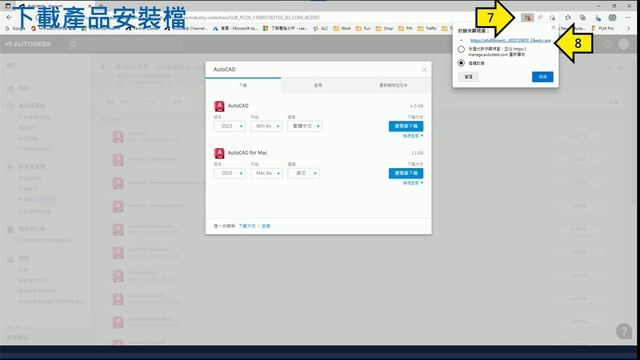Open the updates and add-ons tab dropdown
The width and height of the screenshot is (640, 360).
393,85
